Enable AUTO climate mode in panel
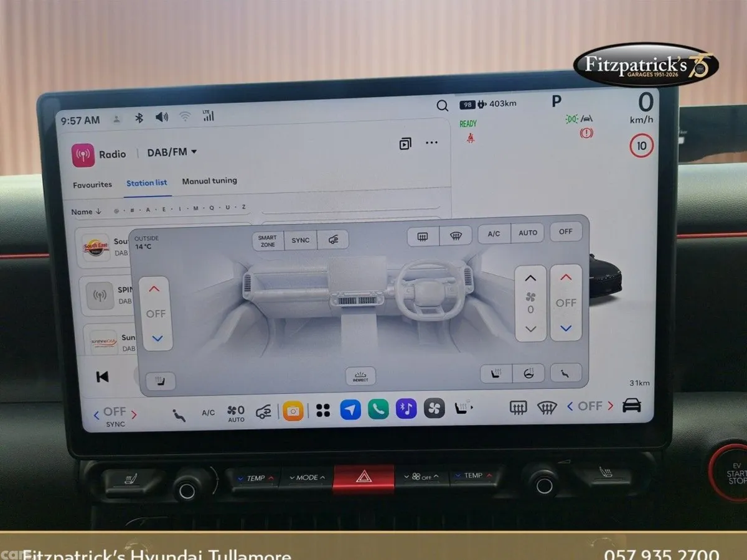Viewport: 747px width, 560px height. [527, 233]
